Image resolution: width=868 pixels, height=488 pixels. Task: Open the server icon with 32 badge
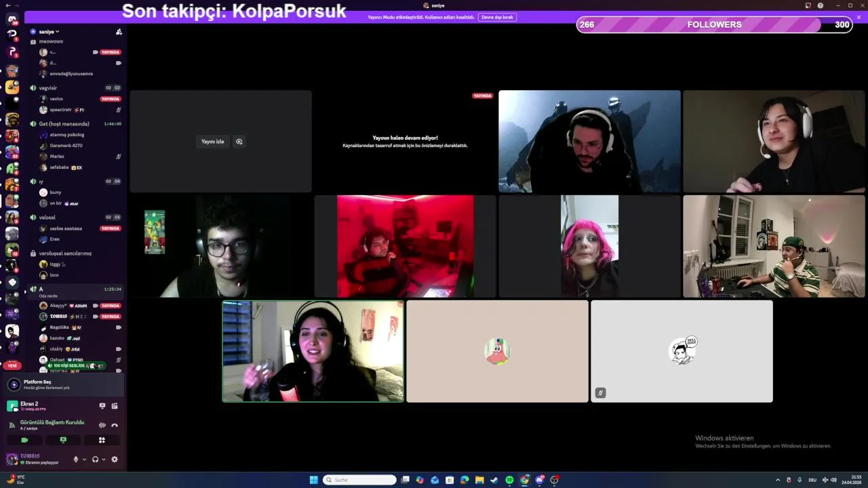click(12, 152)
